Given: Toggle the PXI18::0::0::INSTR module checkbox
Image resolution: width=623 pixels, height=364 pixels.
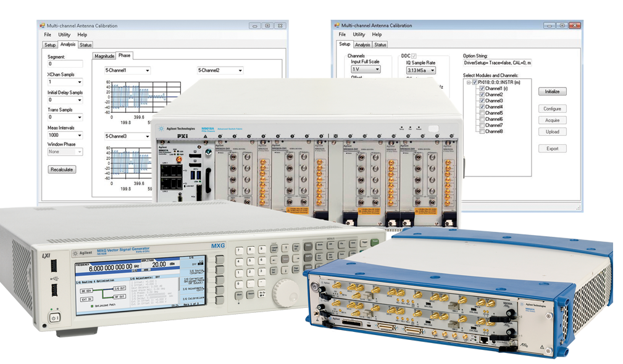Looking at the screenshot, I should pyautogui.click(x=474, y=83).
